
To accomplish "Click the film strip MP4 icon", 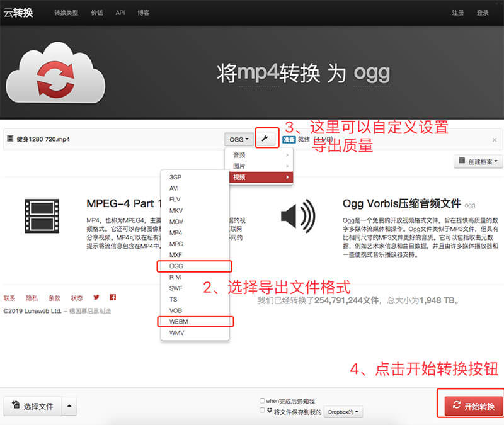I will [x=42, y=216].
